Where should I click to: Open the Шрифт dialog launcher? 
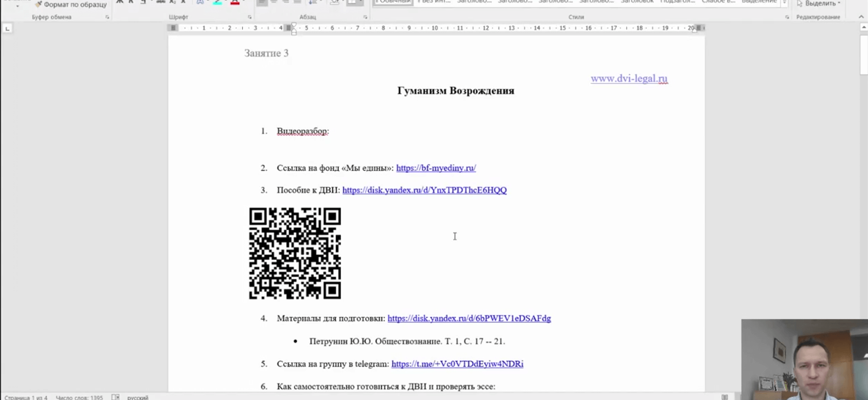pyautogui.click(x=250, y=17)
